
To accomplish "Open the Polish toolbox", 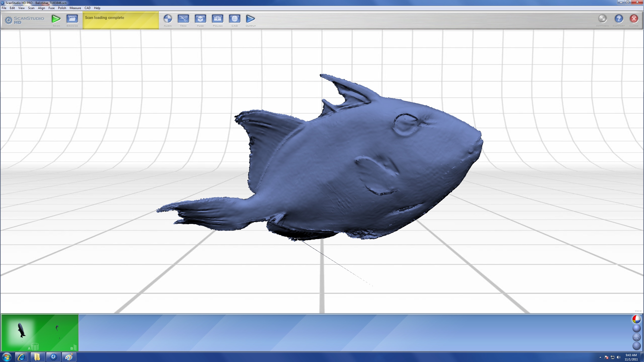I will [218, 19].
